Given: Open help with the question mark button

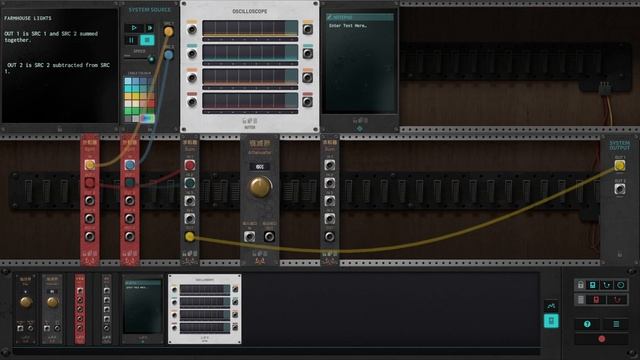Looking at the screenshot, I should (587, 324).
